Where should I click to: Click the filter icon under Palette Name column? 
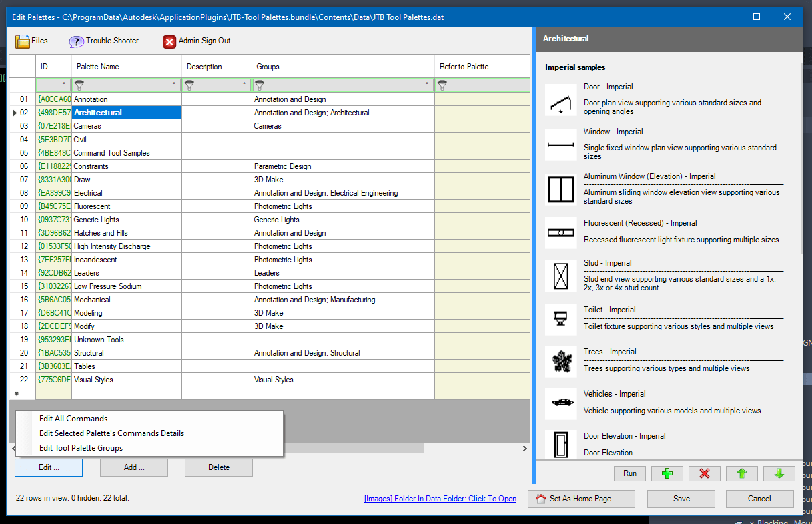(x=79, y=85)
